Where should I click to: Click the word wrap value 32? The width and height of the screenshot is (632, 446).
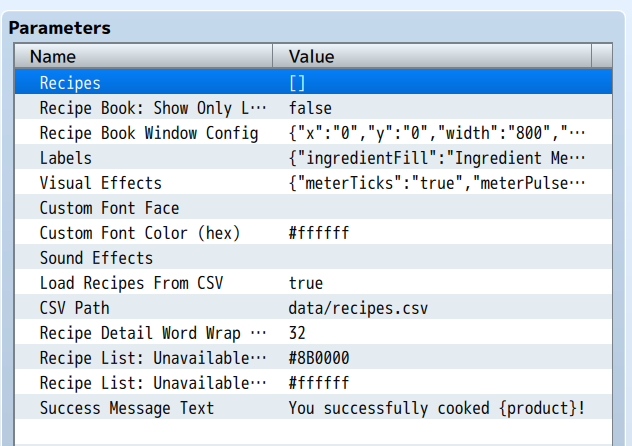tap(297, 333)
